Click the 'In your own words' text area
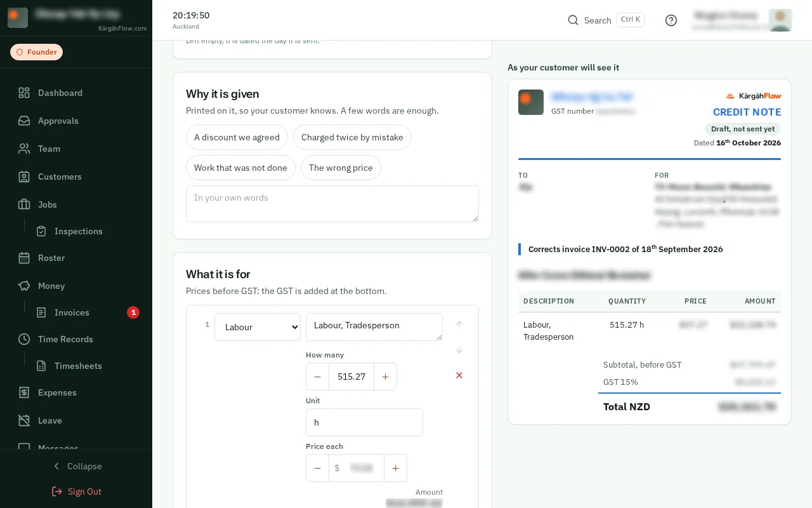Screen dimensions: 812x508 pos(332,204)
